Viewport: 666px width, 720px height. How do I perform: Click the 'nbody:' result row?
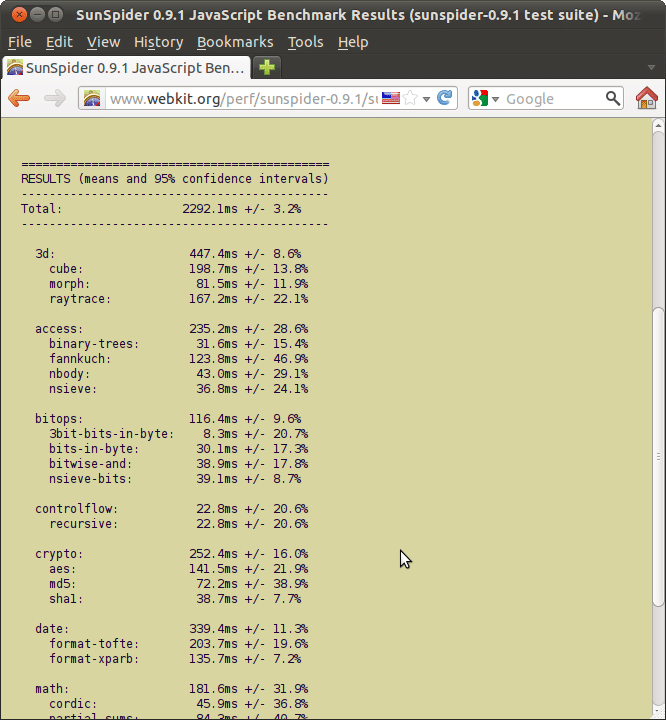click(x=179, y=374)
